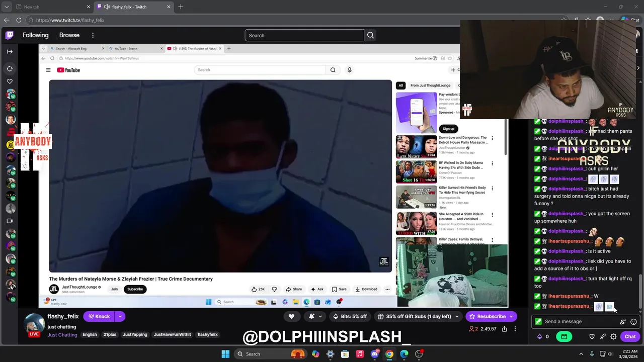Open the three-dots menu beside Browse
Screen dimensions: 644x362
[x=93, y=35]
